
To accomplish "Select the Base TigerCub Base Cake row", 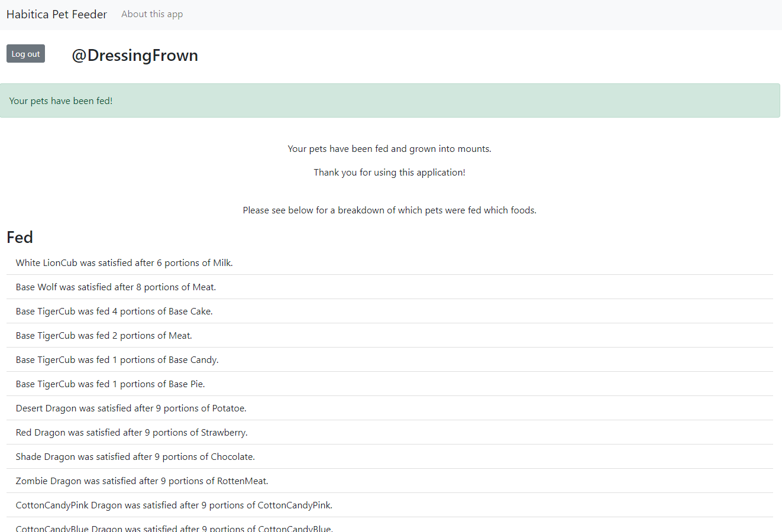I will tap(389, 312).
